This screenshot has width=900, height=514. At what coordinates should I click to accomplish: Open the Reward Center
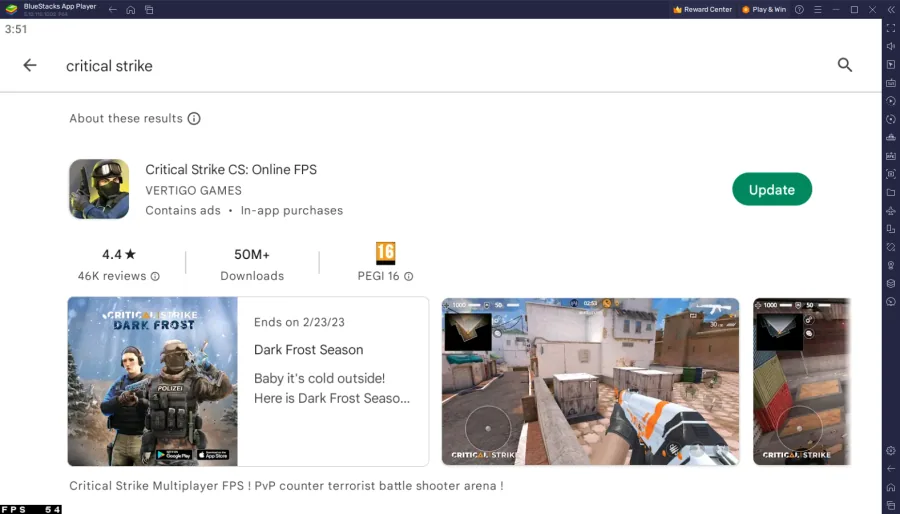coord(703,10)
